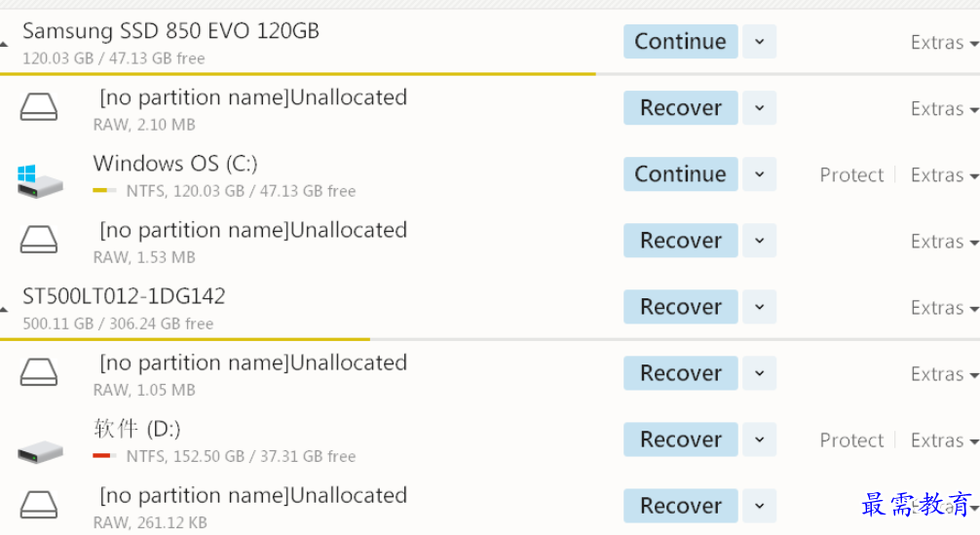Select the 2.10 MB unallocated partition icon

[39, 107]
